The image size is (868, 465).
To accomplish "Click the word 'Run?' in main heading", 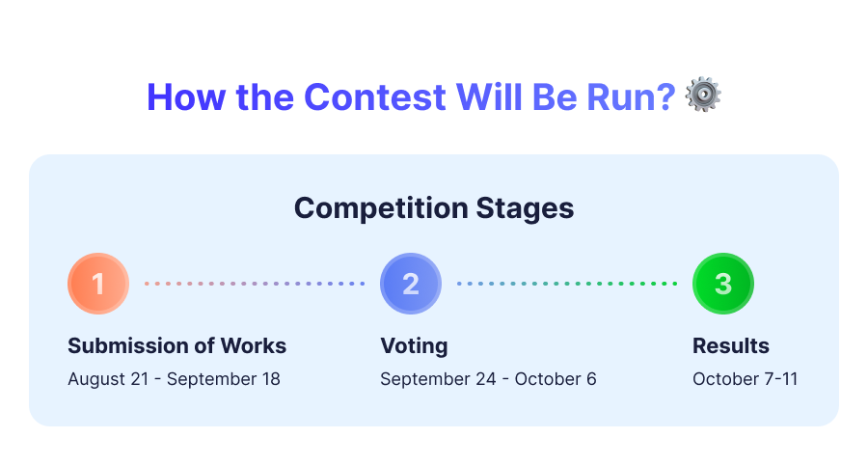I will coord(631,96).
